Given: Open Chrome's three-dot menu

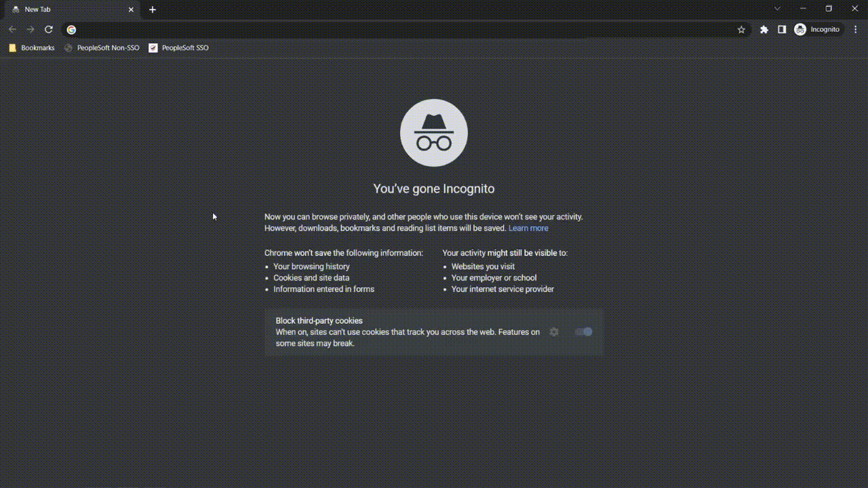Looking at the screenshot, I should point(855,29).
